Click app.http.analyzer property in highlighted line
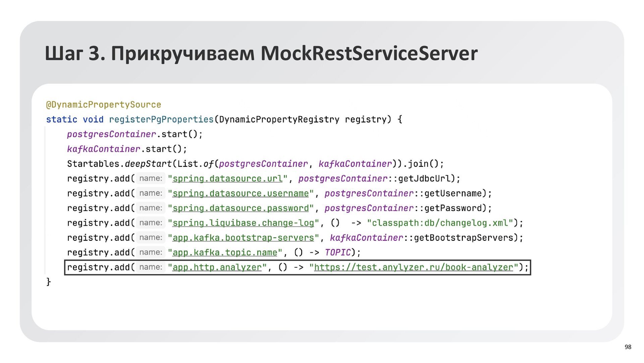Image resolution: width=644 pixels, height=363 pixels. (x=217, y=267)
